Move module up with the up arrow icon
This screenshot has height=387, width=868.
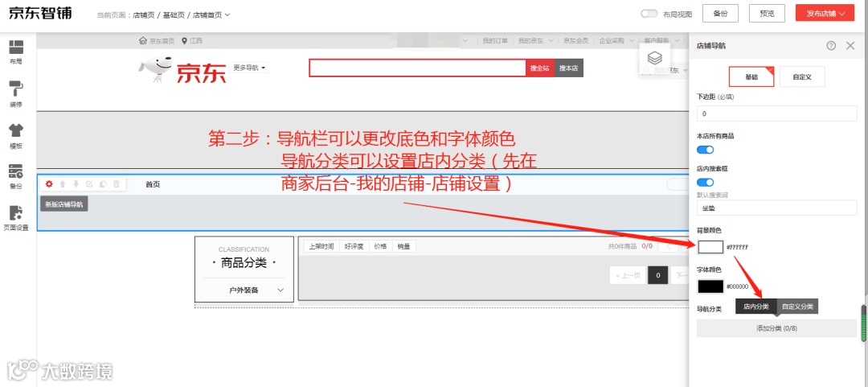pyautogui.click(x=63, y=184)
